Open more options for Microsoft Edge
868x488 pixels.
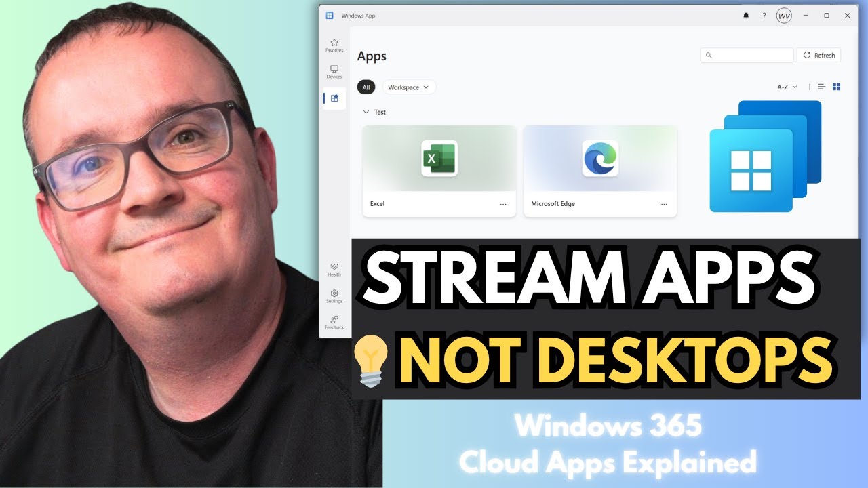point(664,204)
